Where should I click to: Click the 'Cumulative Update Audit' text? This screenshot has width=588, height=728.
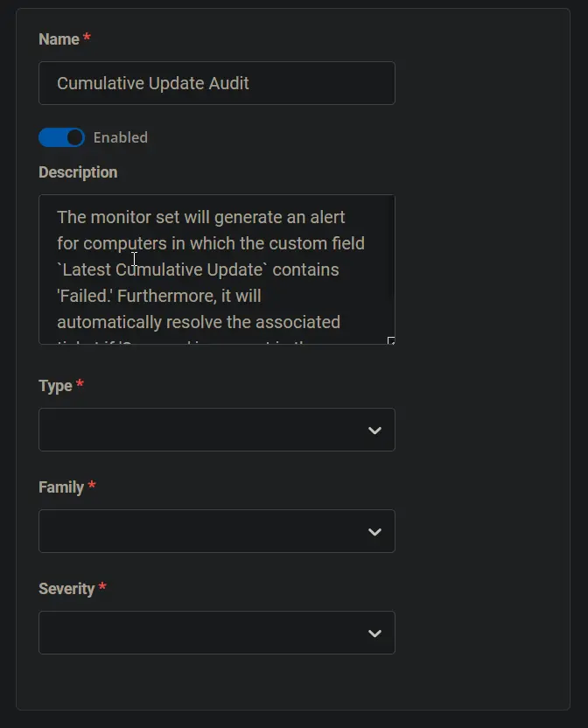[153, 84]
